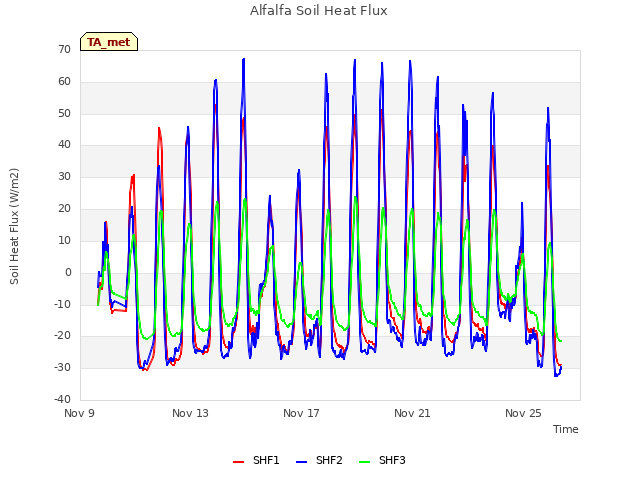
Task: Click the TA_met annotation label
Action: pos(109,42)
